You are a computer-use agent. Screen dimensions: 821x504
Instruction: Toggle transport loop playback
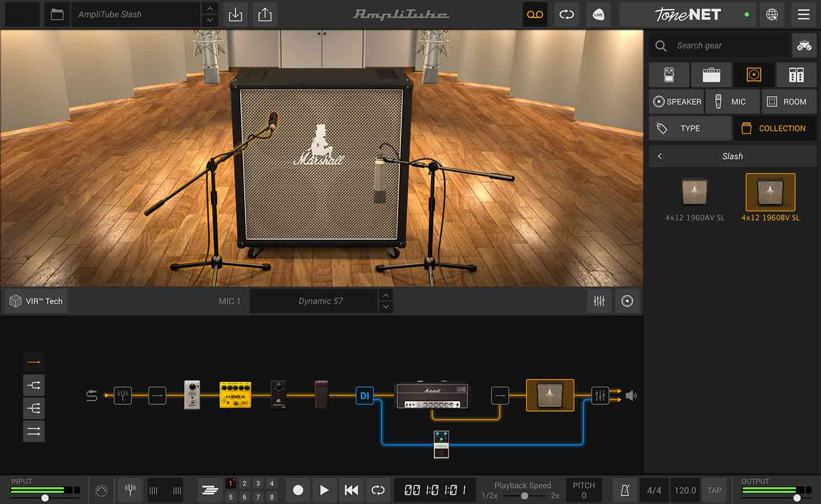(378, 490)
